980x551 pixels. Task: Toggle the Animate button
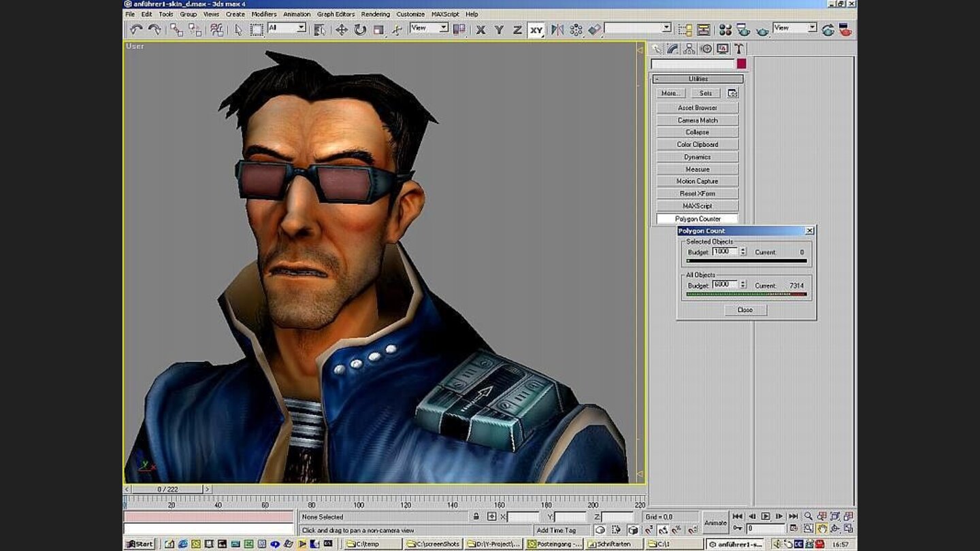(x=715, y=522)
